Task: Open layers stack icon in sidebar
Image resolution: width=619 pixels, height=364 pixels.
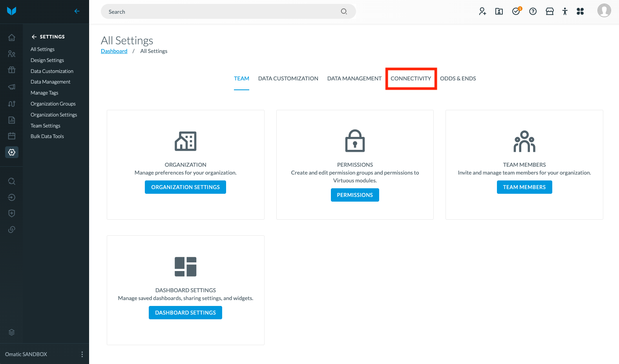Action: click(12, 332)
